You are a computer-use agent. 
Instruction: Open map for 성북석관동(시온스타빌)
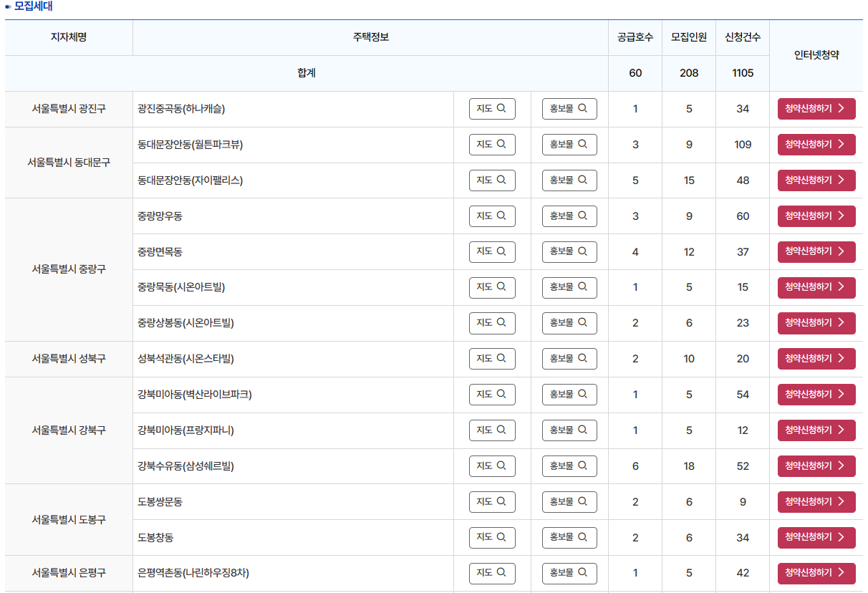[x=492, y=359]
